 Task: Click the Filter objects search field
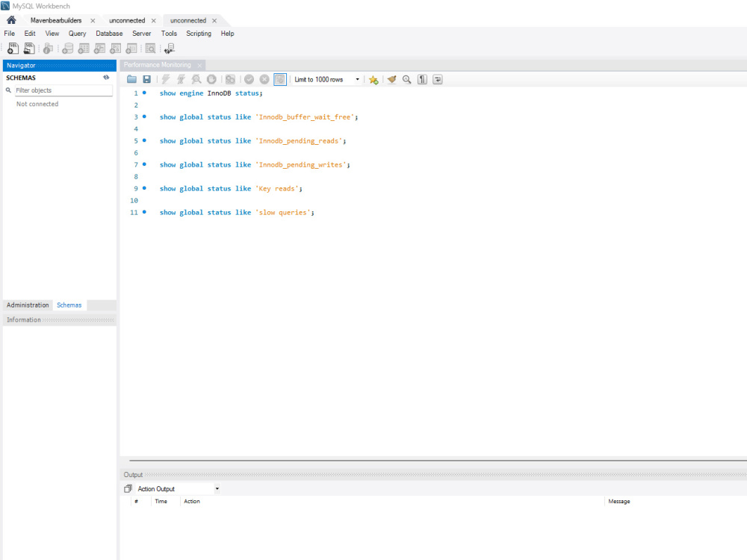[63, 90]
